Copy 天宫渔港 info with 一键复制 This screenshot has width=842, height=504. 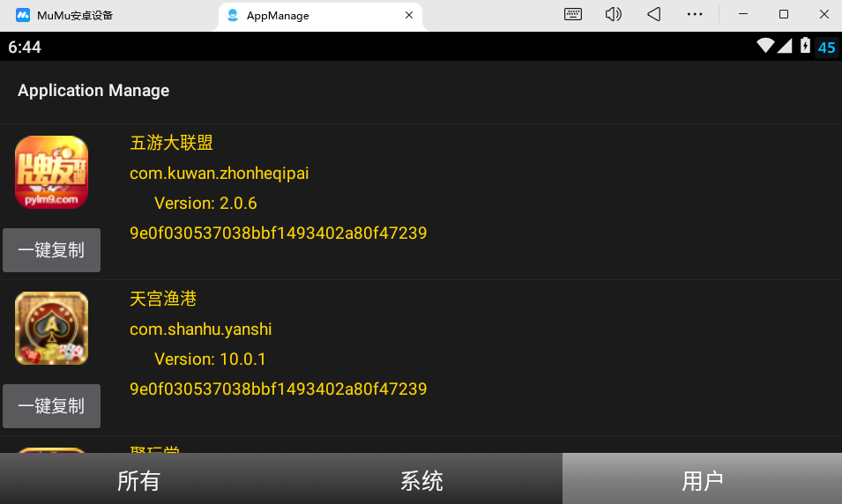point(51,406)
